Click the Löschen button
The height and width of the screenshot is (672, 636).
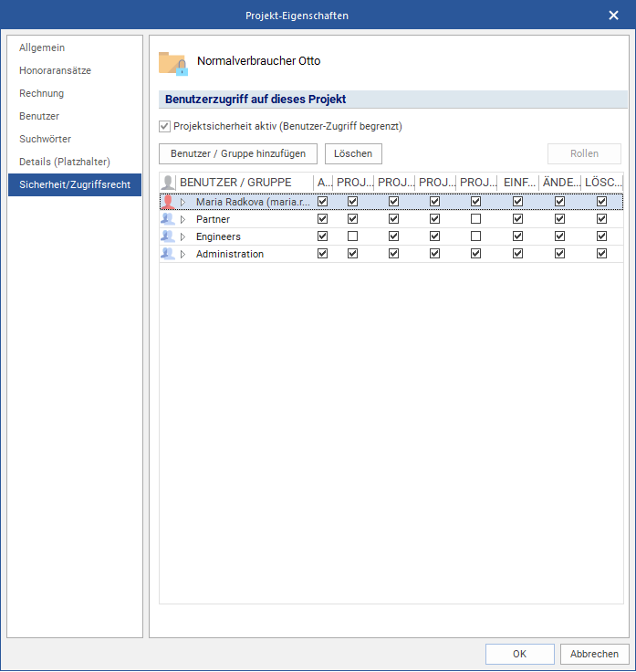(353, 154)
